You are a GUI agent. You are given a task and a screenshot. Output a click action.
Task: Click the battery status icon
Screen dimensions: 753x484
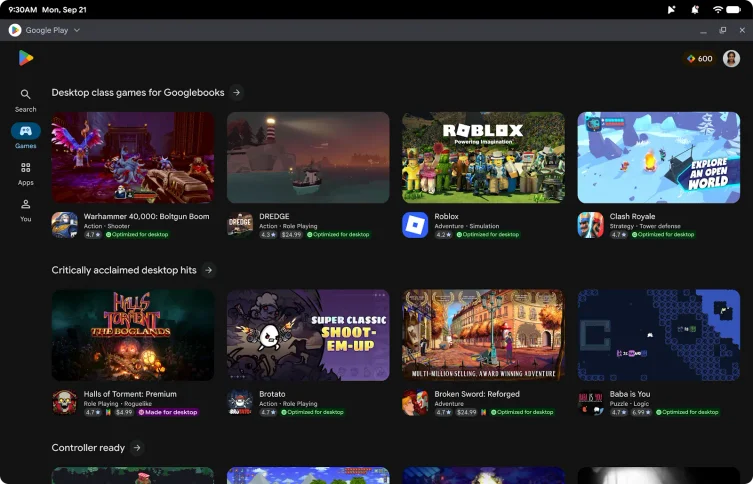pyautogui.click(x=733, y=10)
